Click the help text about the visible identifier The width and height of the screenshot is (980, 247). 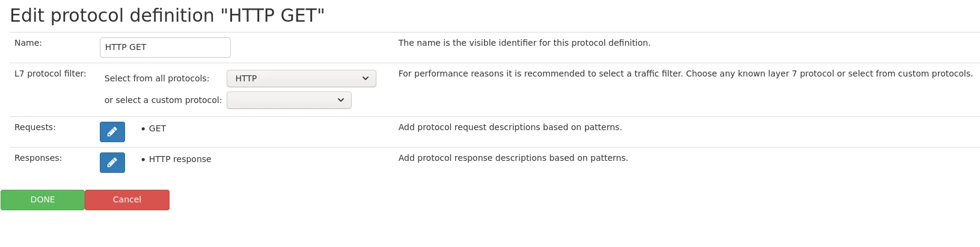coord(524,43)
